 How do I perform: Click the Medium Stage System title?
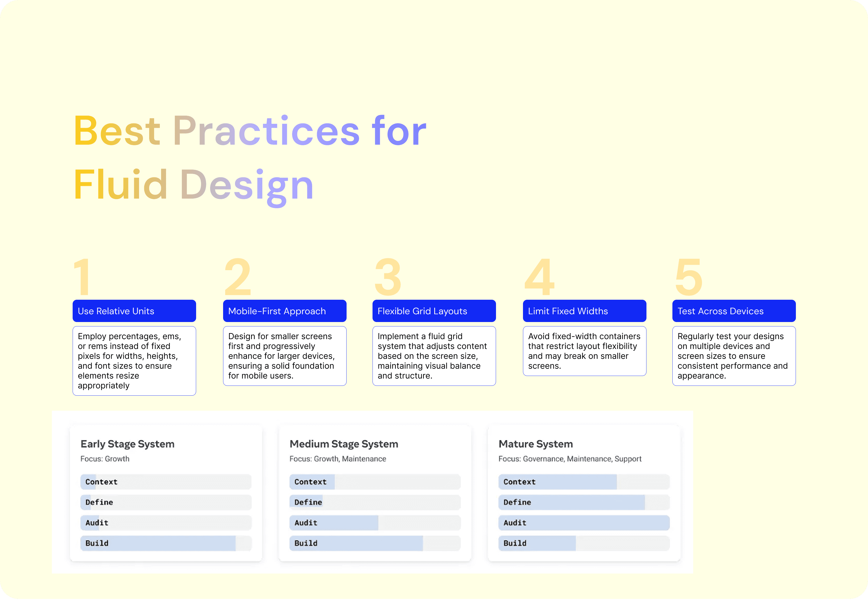point(344,444)
